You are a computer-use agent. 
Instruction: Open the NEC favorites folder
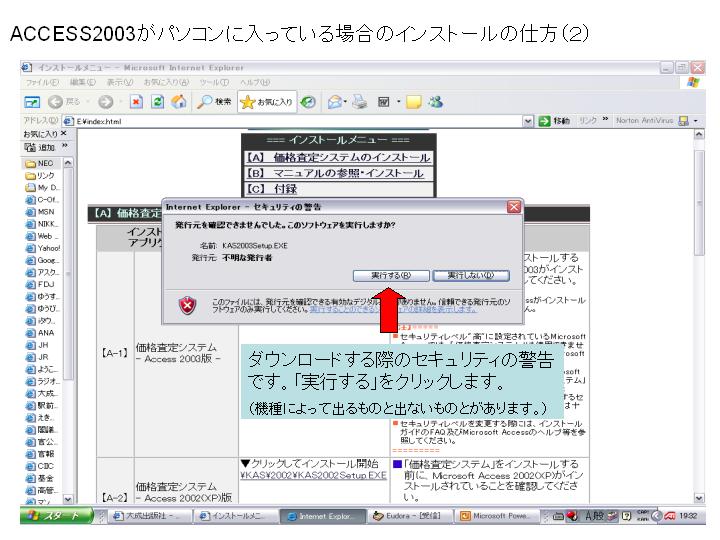(40, 163)
